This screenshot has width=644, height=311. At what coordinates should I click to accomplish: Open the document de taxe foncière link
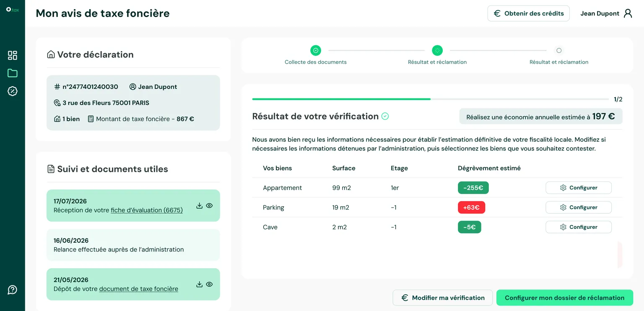[x=139, y=289]
